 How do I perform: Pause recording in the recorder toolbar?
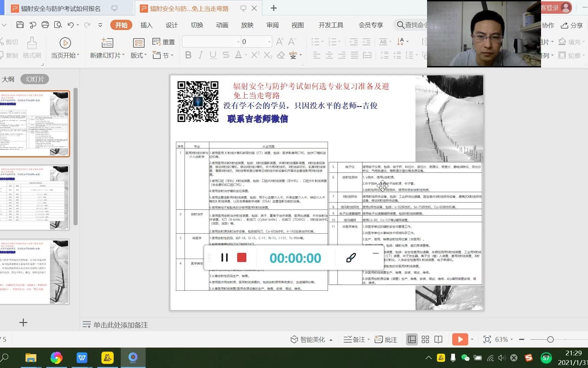224,258
